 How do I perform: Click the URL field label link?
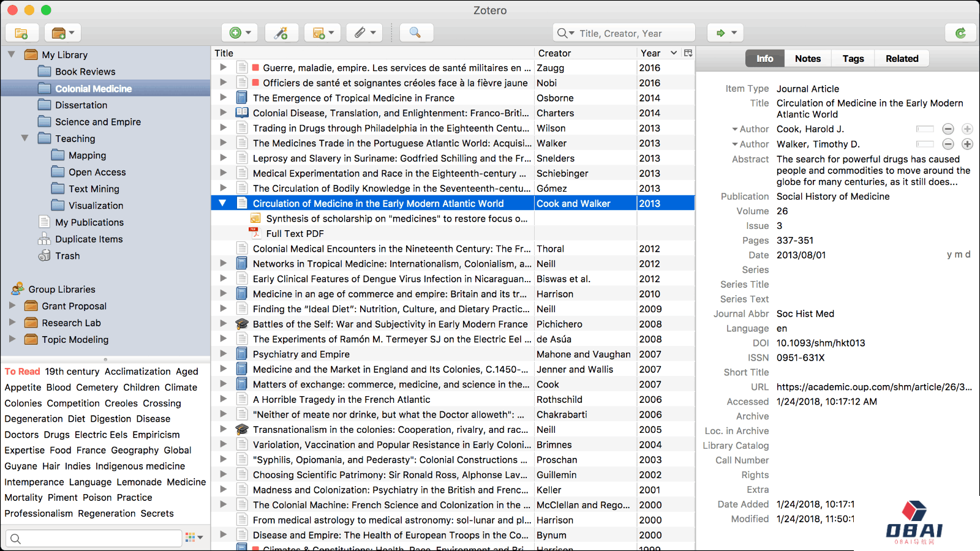(x=759, y=388)
